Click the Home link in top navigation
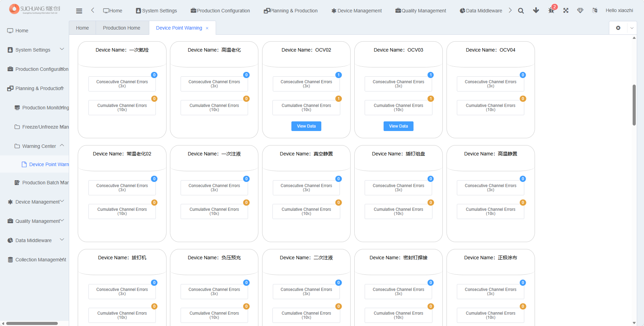Screen dimensions: 644x326 tap(113, 11)
